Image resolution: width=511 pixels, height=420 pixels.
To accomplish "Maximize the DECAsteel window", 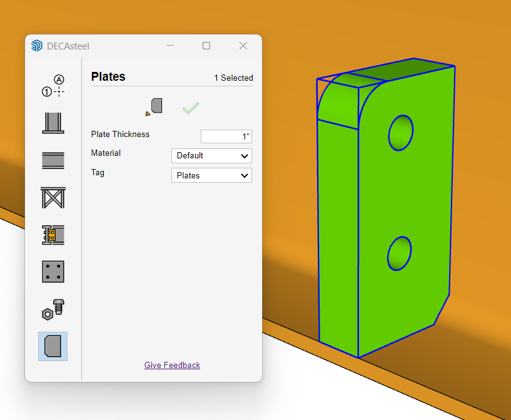I will [x=206, y=46].
